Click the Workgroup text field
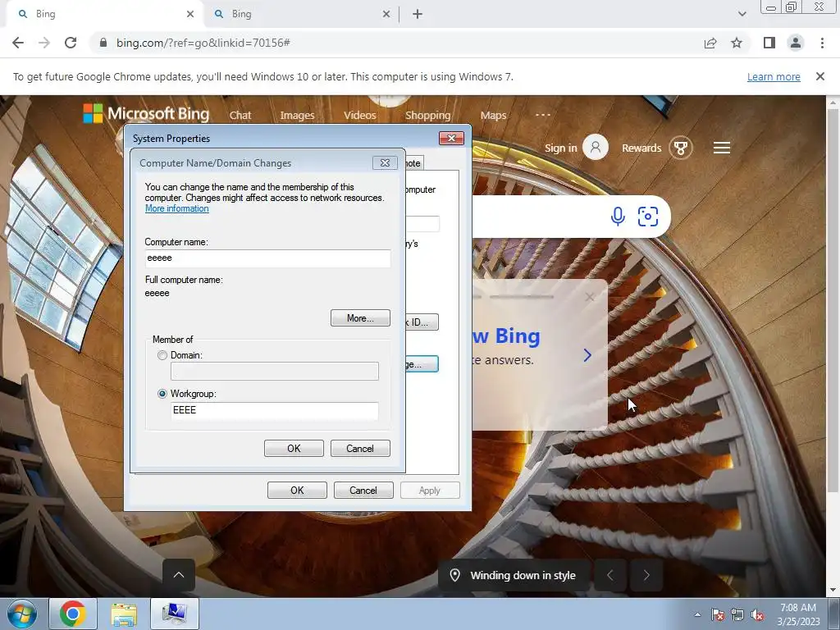This screenshot has width=840, height=630. pyautogui.click(x=274, y=410)
